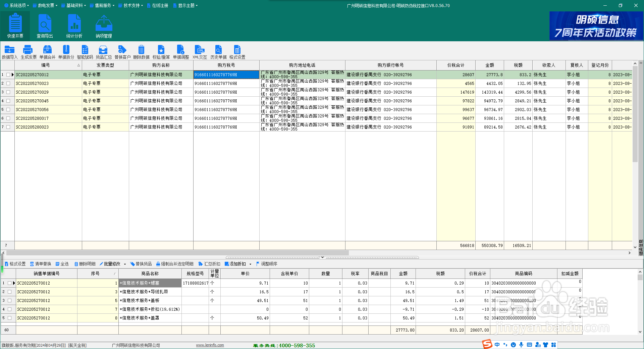
Task: Check the box for invoice SC202205270012
Action: point(8,75)
